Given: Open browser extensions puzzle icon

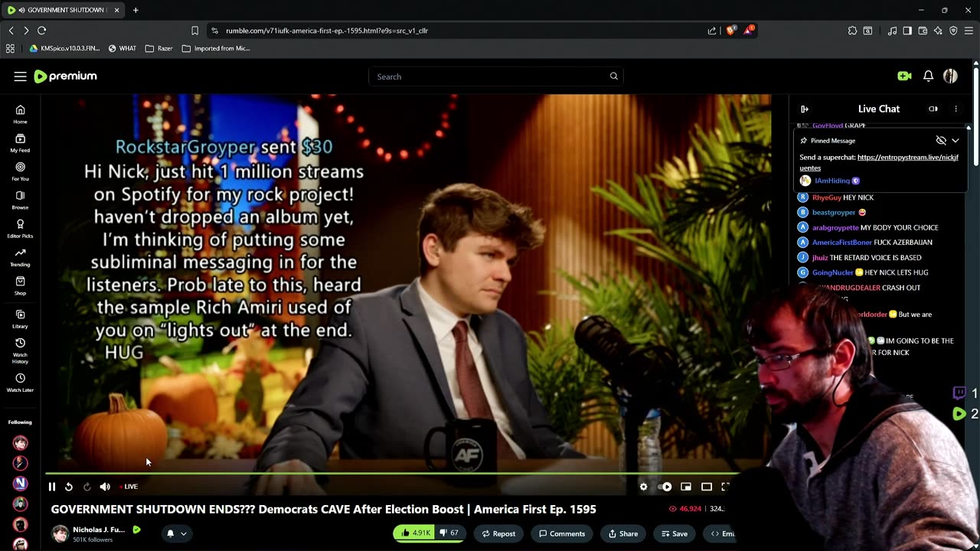Looking at the screenshot, I should tap(852, 31).
